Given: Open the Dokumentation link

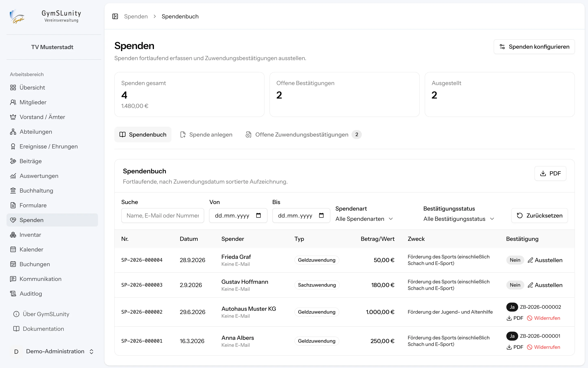Looking at the screenshot, I should coord(39,329).
